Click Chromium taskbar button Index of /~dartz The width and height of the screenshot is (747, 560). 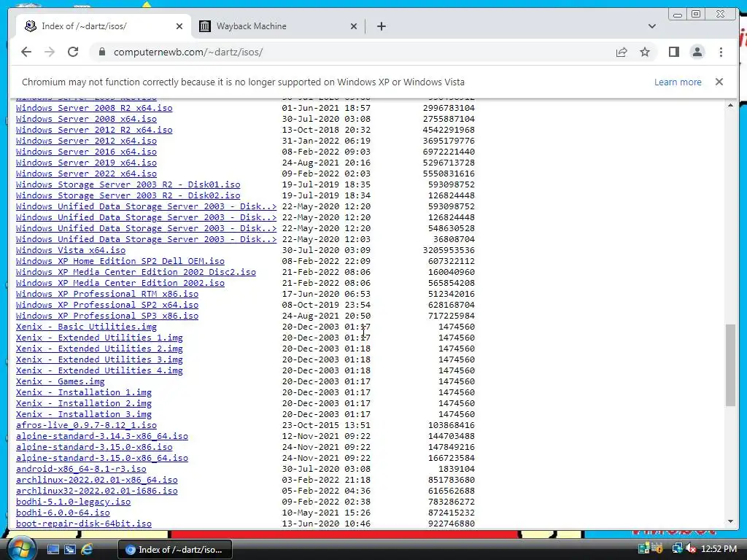coord(175,550)
